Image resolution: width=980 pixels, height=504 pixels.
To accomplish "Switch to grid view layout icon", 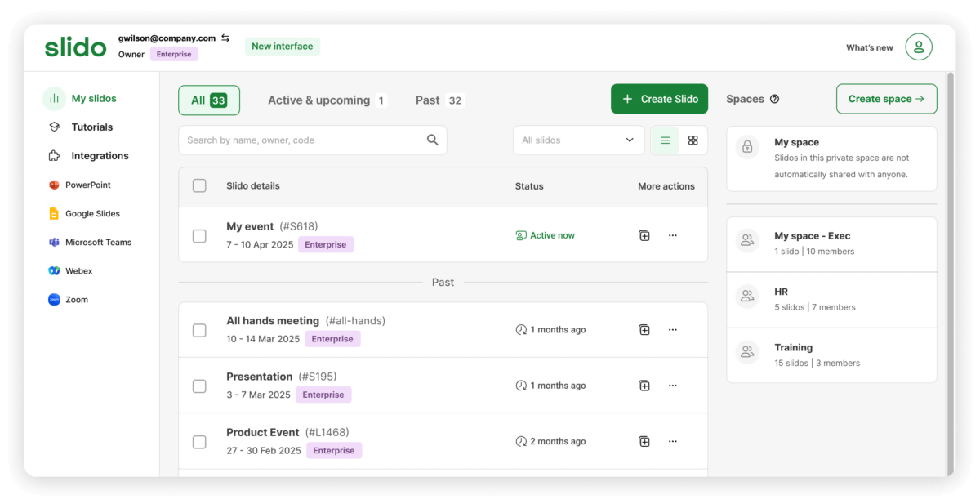I will pos(693,140).
